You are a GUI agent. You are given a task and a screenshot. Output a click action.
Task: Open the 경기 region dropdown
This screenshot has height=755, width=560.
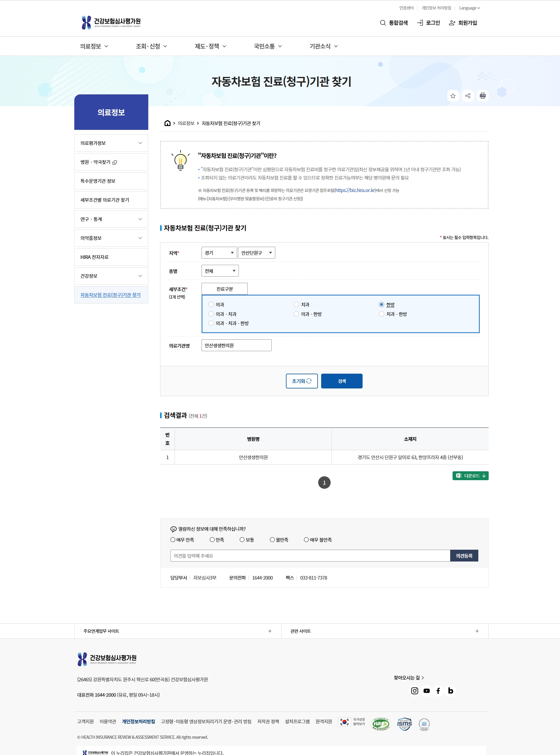click(219, 252)
